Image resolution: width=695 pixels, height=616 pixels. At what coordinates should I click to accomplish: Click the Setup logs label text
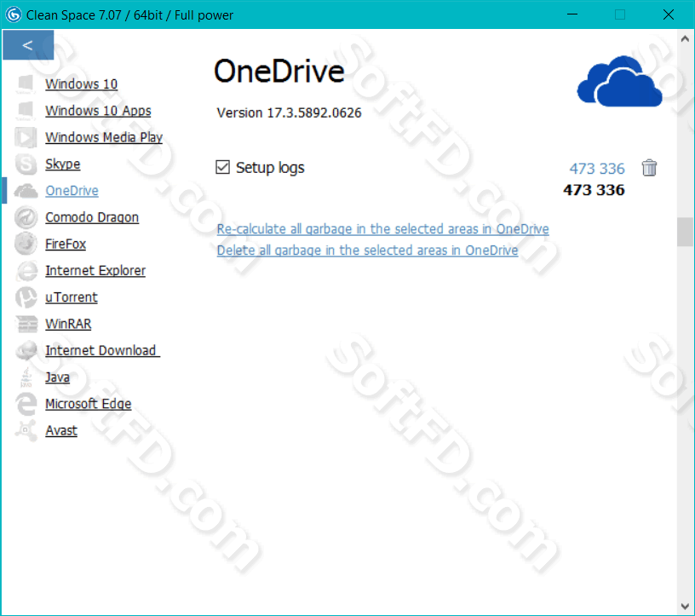(x=270, y=168)
